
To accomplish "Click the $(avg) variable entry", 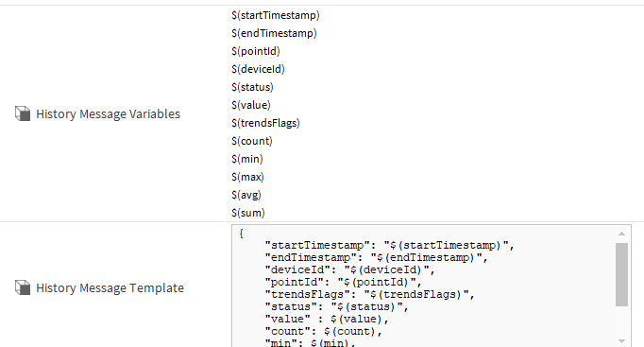I will point(246,195).
